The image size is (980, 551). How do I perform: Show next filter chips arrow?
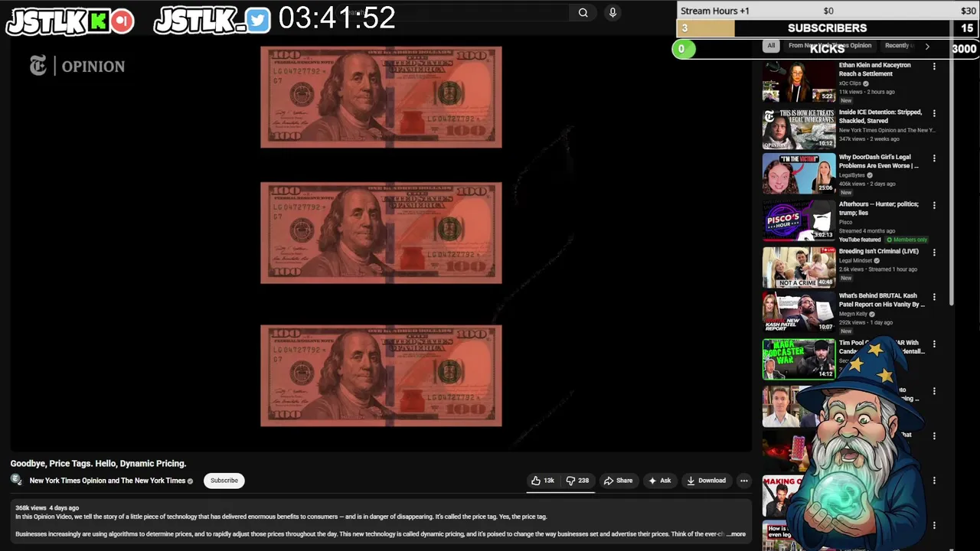pos(927,47)
